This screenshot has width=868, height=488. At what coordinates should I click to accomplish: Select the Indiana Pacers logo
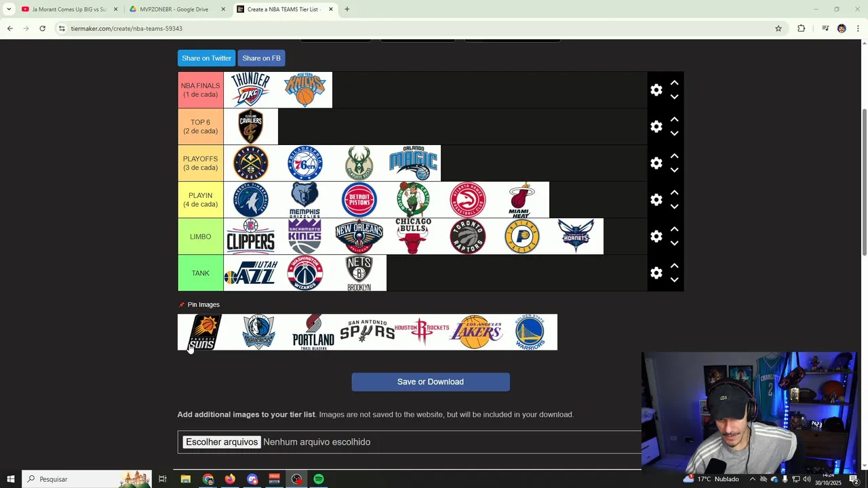click(x=522, y=237)
